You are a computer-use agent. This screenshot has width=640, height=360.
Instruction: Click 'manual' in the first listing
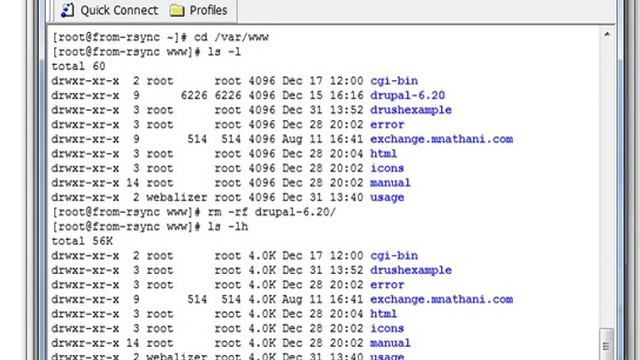click(x=390, y=183)
